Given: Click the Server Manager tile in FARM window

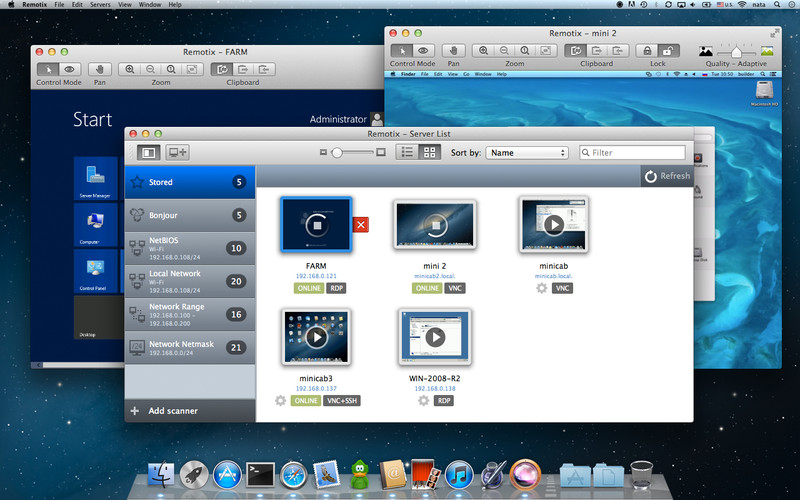Looking at the screenshot, I should coord(95,178).
